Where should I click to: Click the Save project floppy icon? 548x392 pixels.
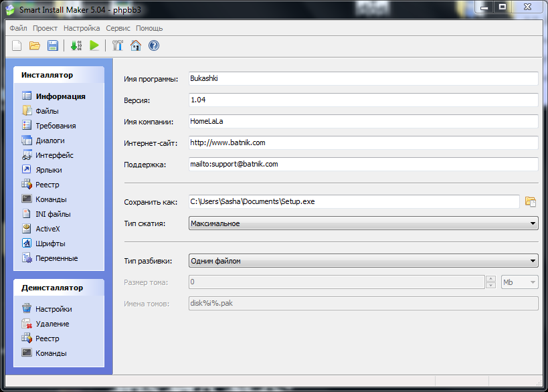pyautogui.click(x=53, y=45)
